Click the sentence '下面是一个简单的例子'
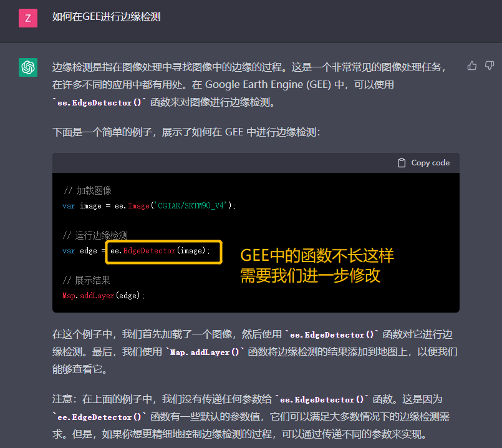 (102, 132)
